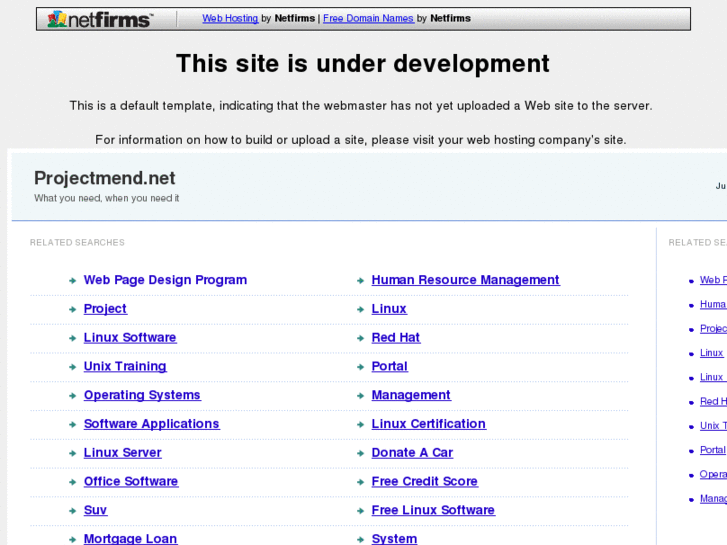This screenshot has height=545, width=727.
Task: Open the Operating Systems link
Action: tap(142, 395)
